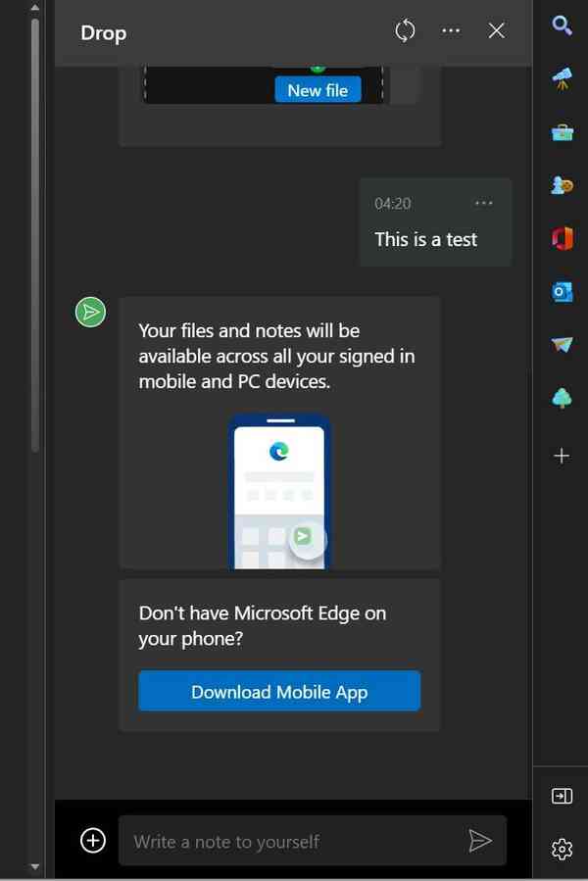This screenshot has height=881, width=588.
Task: Click the refresh icon in the Drop header
Action: 405,31
